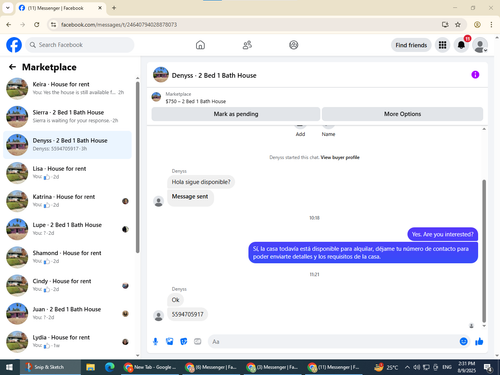
Task: Open the Groups icon in top navigation
Action: (x=294, y=45)
